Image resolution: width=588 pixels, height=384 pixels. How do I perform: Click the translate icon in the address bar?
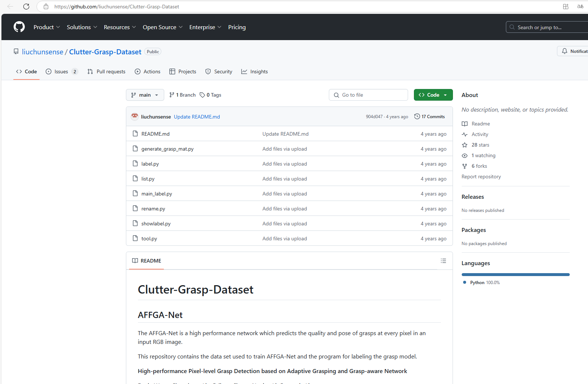pyautogui.click(x=580, y=7)
